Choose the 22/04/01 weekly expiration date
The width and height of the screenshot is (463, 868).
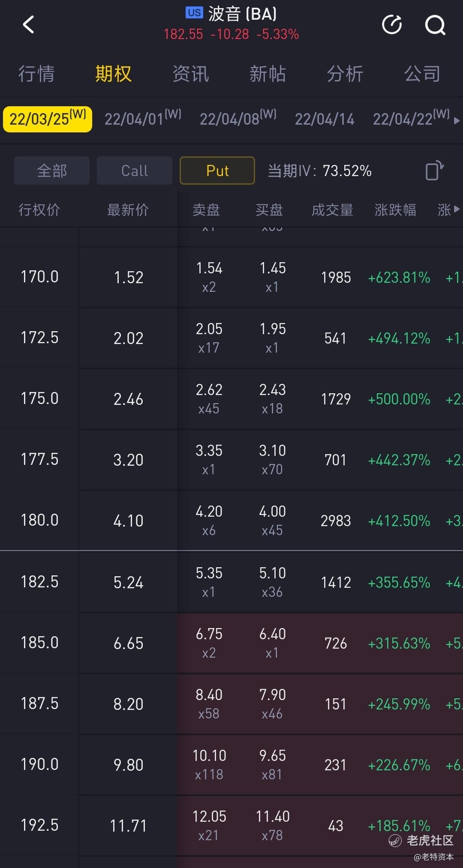(x=143, y=118)
